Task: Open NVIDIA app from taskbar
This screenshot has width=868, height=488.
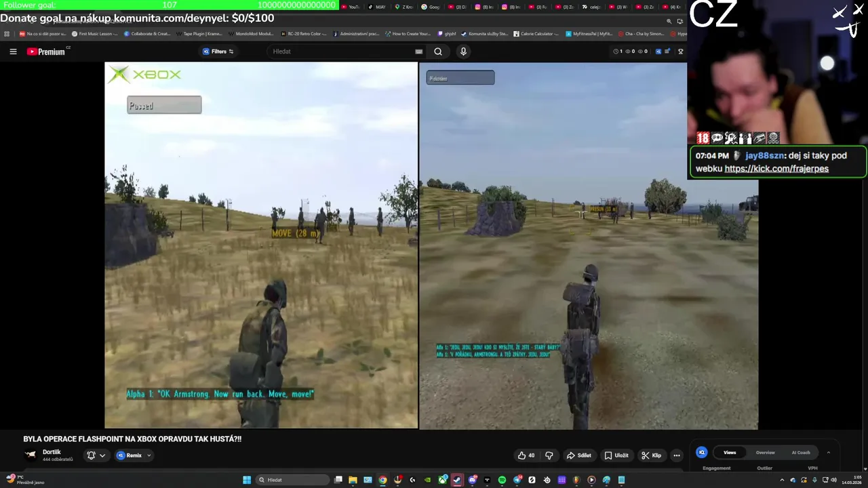Action: tap(428, 480)
